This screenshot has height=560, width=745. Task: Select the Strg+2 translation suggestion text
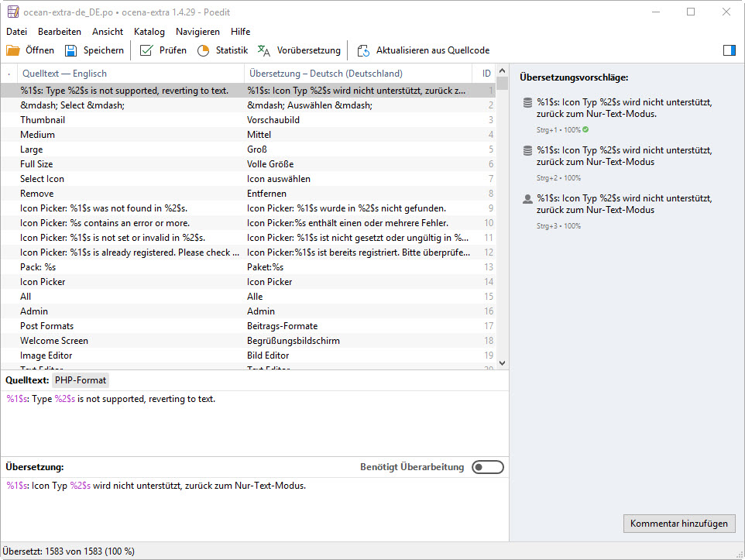click(624, 156)
